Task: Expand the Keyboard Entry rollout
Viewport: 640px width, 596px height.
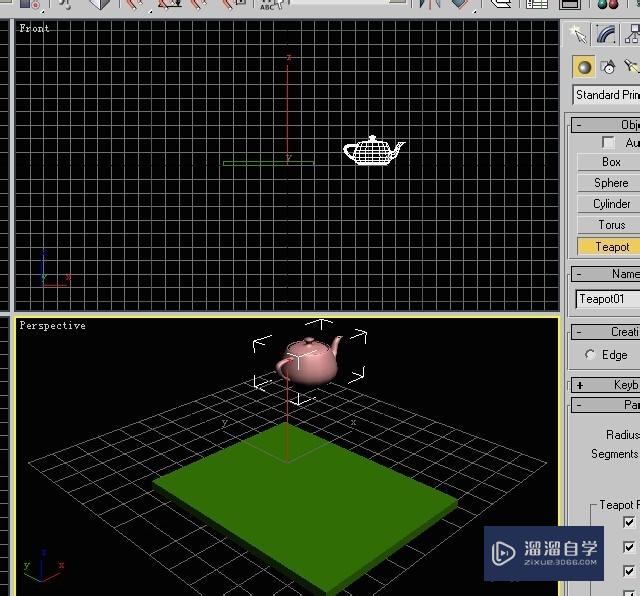Action: pos(606,385)
